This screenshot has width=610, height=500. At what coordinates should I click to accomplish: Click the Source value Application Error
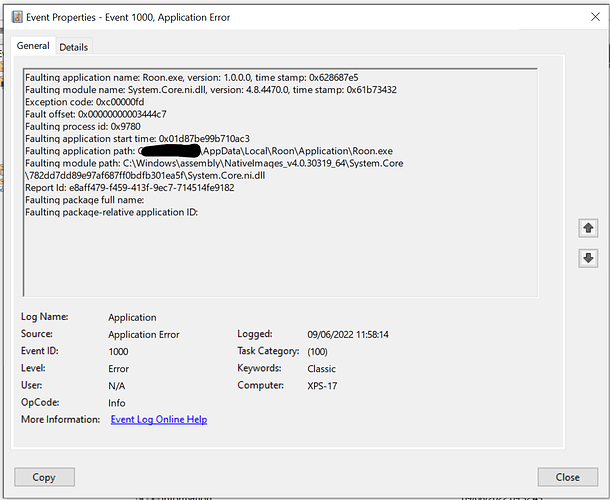coord(144,335)
